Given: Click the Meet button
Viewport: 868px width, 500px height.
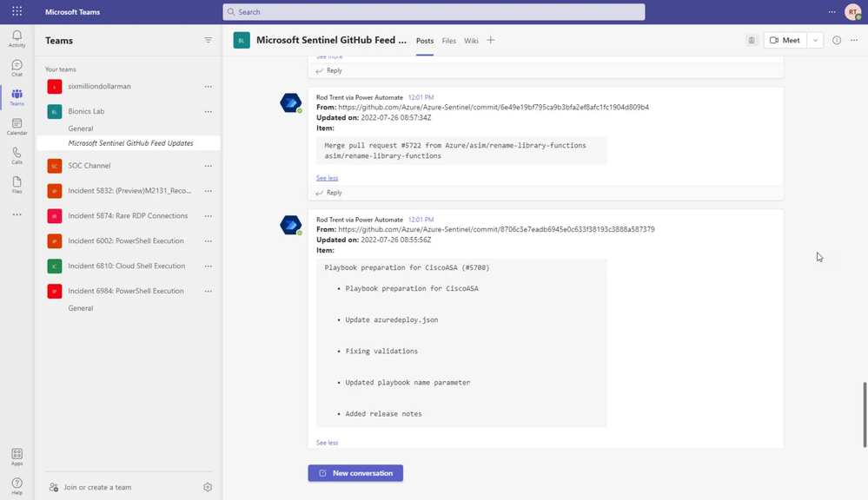Looking at the screenshot, I should [x=785, y=41].
